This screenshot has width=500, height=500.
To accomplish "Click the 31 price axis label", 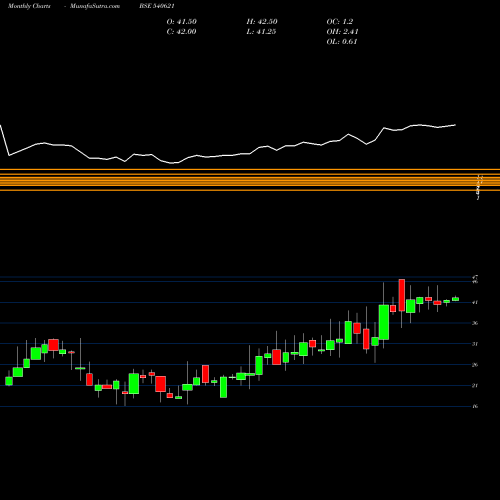I will coord(475,344).
